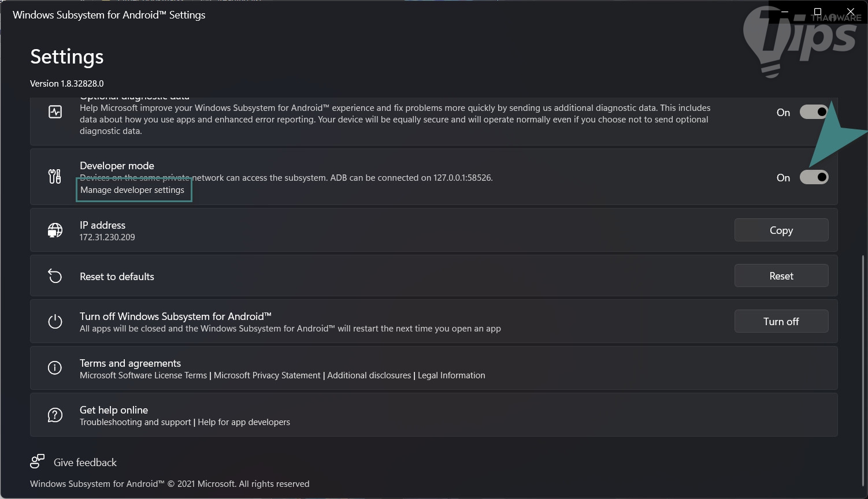
Task: Open Manage developer settings
Action: pos(132,190)
